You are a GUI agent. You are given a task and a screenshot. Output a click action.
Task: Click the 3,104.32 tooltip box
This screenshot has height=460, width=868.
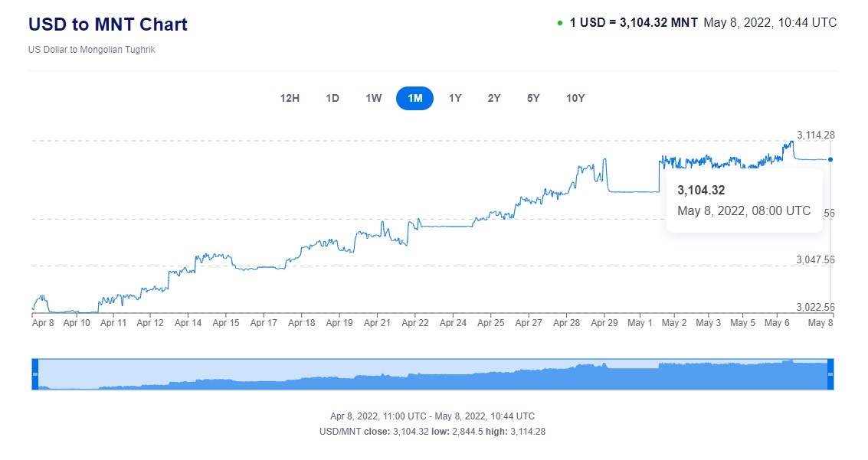[x=743, y=201]
